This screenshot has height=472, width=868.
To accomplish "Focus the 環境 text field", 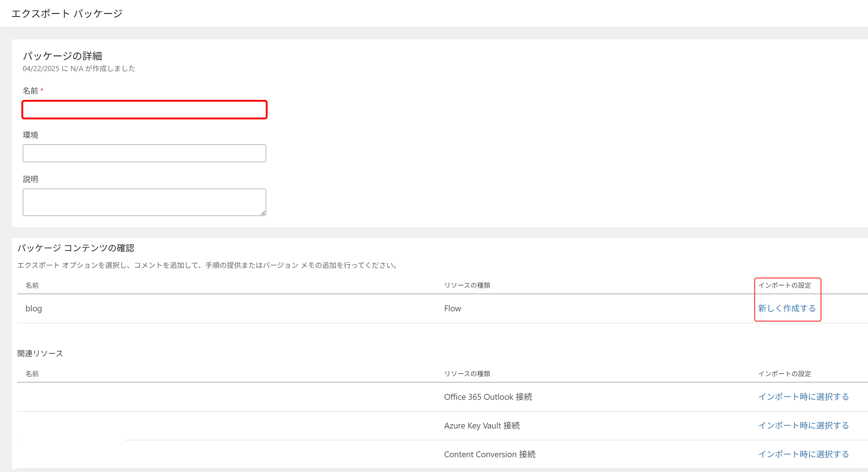I will pos(144,153).
